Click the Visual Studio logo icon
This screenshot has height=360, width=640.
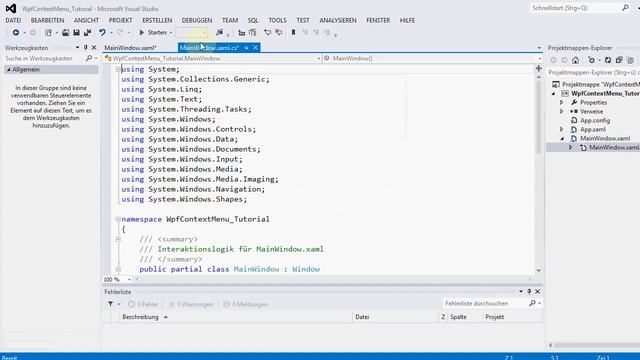[11, 8]
